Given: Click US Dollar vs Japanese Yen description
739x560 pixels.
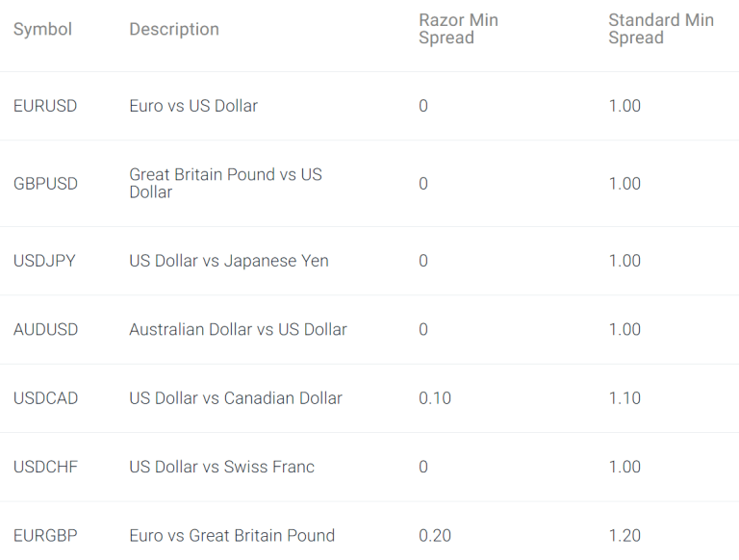Looking at the screenshot, I should (x=229, y=261).
